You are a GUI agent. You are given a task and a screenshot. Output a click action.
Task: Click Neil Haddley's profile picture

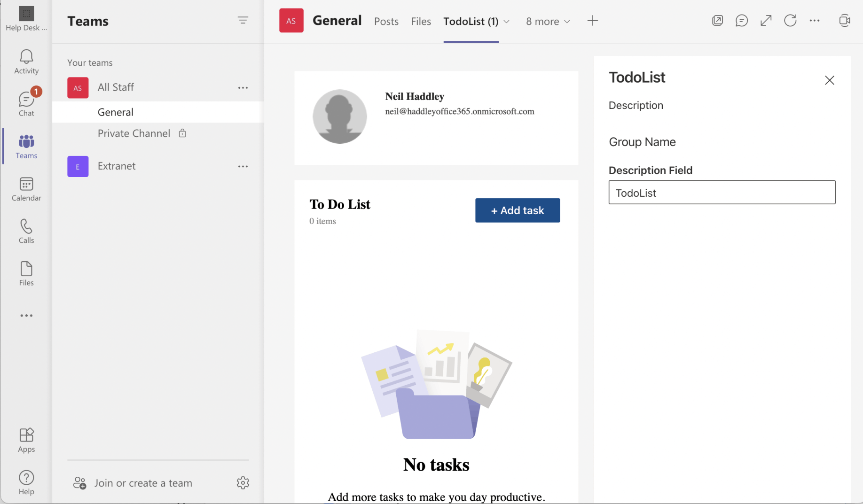click(x=340, y=116)
